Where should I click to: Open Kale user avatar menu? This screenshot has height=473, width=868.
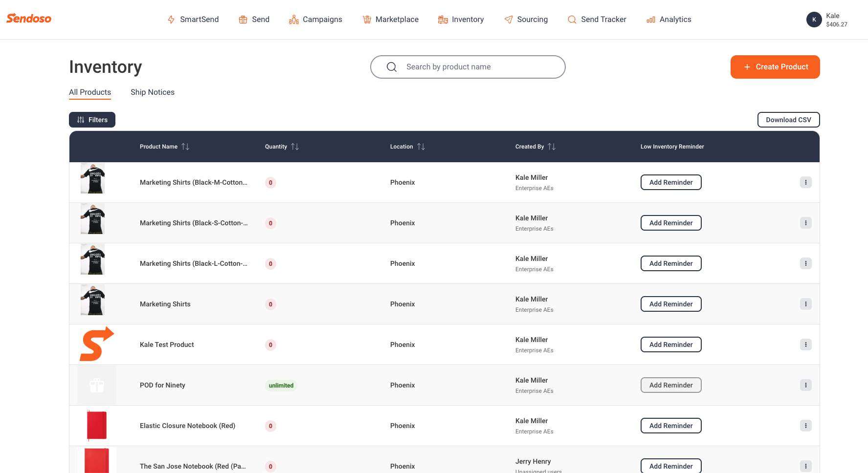[x=814, y=20]
